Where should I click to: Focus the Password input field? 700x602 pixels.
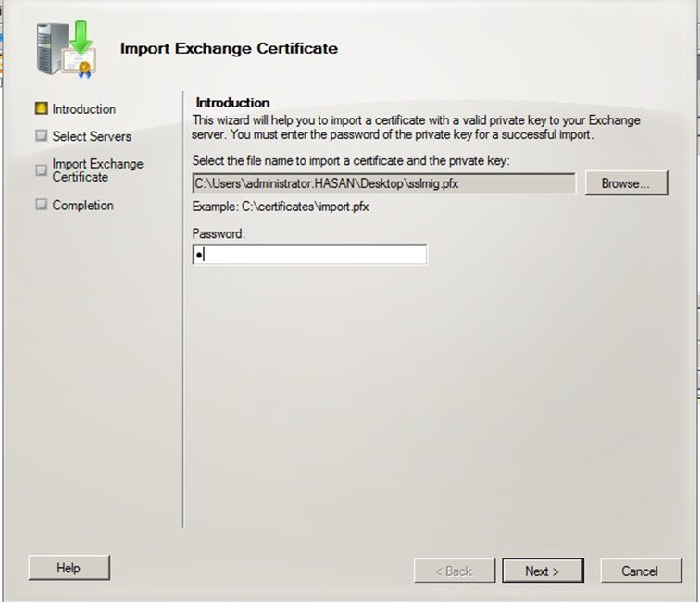(x=309, y=255)
